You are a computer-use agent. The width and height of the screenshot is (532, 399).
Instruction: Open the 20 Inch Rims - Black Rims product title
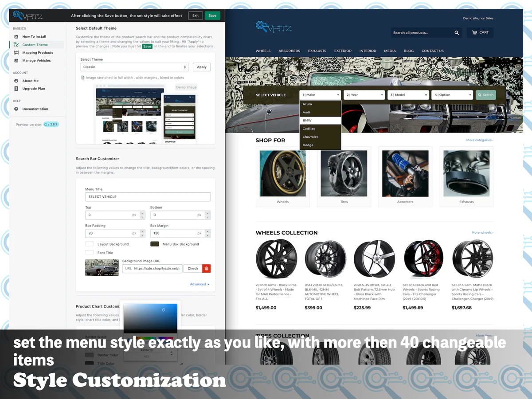[276, 292]
